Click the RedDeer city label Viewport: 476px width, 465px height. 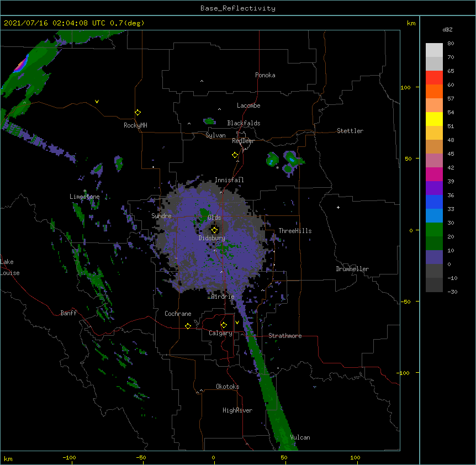[x=243, y=141]
